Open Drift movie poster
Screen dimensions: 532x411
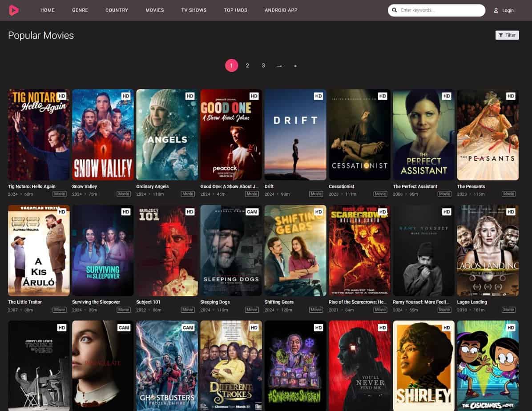click(295, 135)
